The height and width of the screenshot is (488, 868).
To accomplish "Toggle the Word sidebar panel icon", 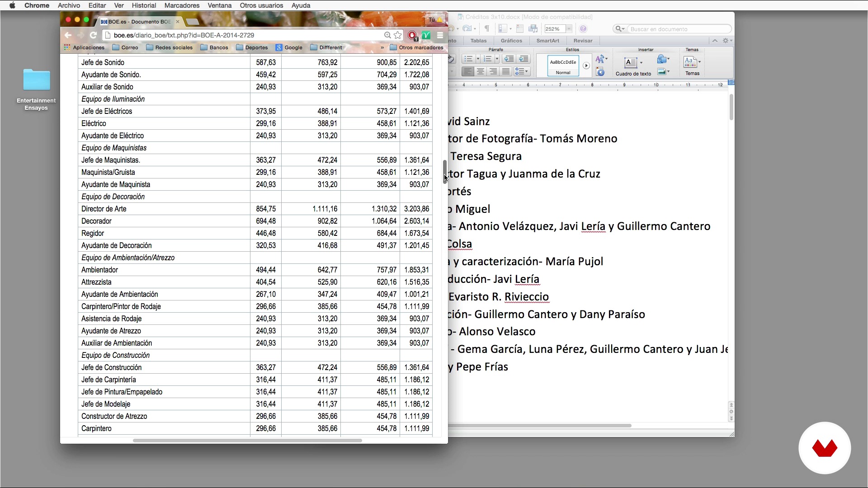I will [x=502, y=28].
